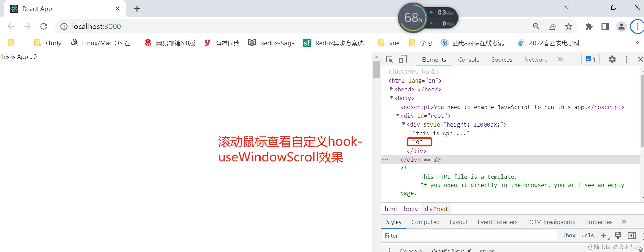Open the Extensions puzzle icon
The height and width of the screenshot is (252, 644).
click(x=589, y=26)
